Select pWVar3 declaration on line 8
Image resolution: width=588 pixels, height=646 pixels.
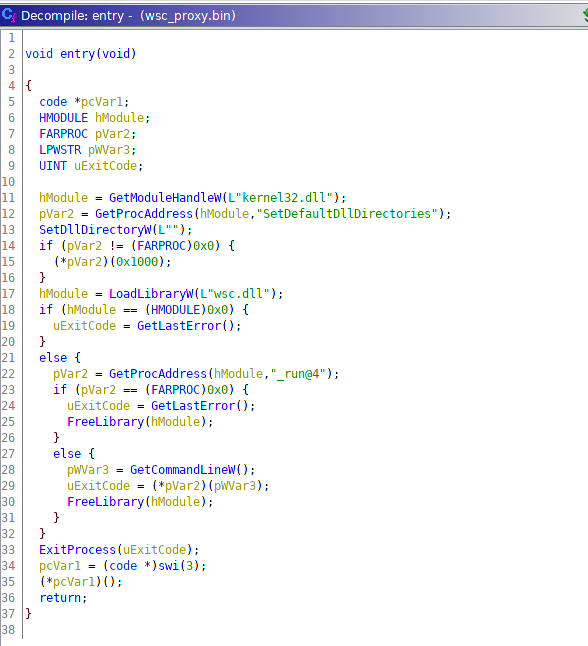109,150
